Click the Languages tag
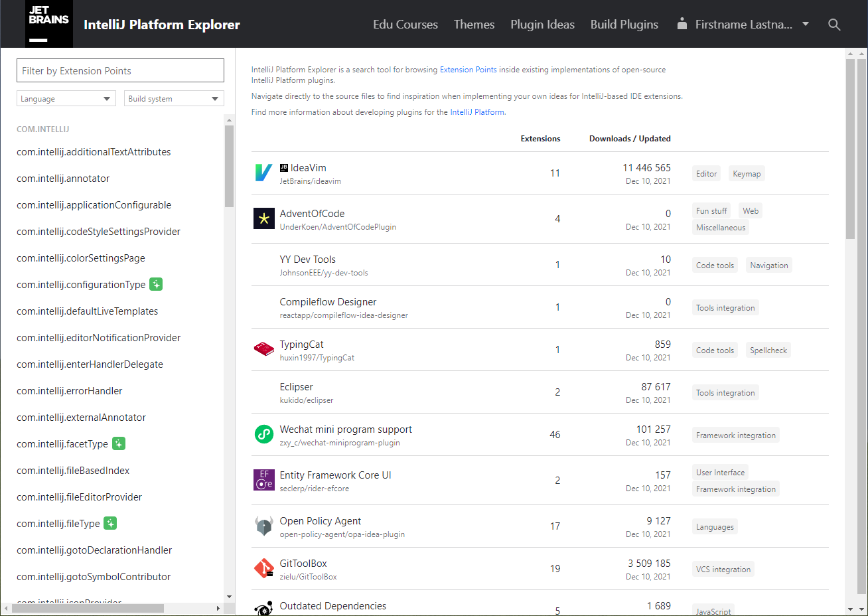 pos(715,527)
